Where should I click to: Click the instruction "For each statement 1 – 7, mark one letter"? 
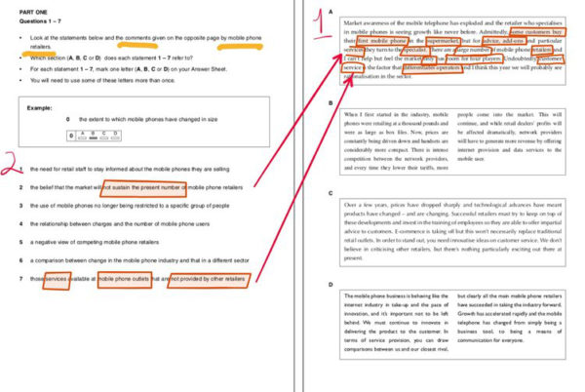tap(129, 69)
